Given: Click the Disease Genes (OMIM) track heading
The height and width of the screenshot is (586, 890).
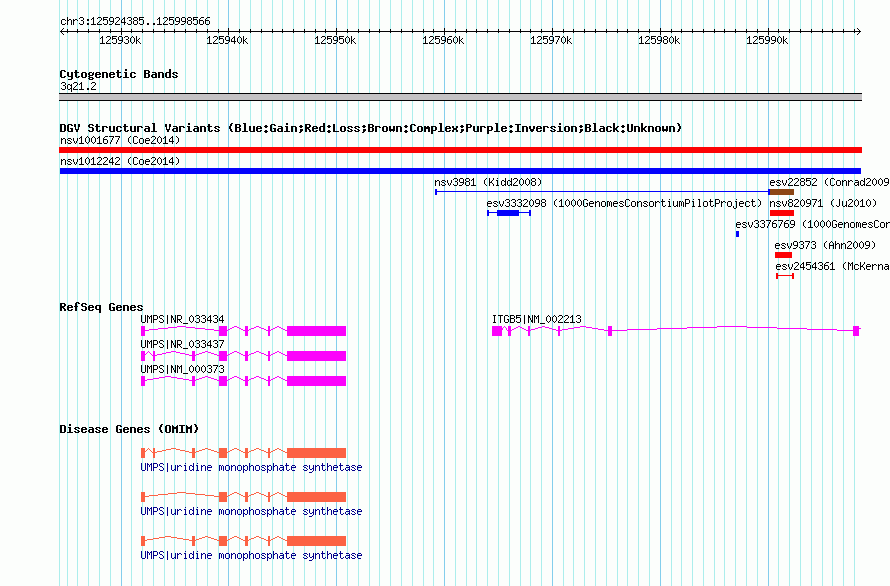Looking at the screenshot, I should click(129, 429).
